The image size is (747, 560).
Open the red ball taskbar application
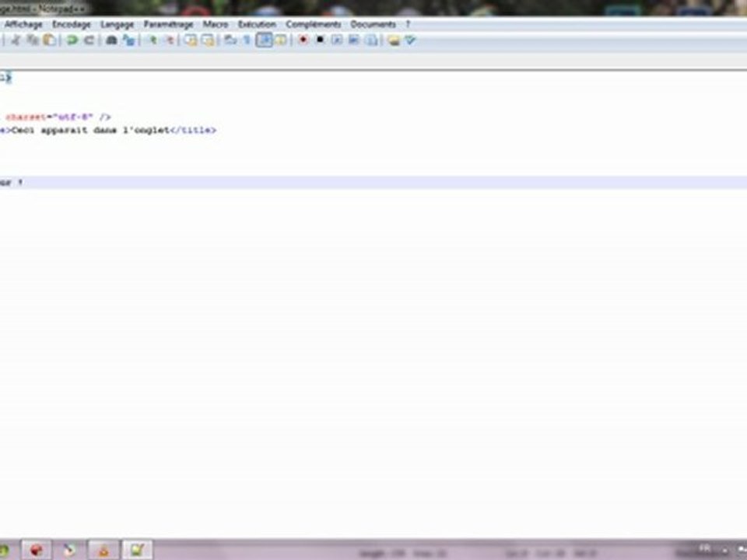(x=37, y=551)
